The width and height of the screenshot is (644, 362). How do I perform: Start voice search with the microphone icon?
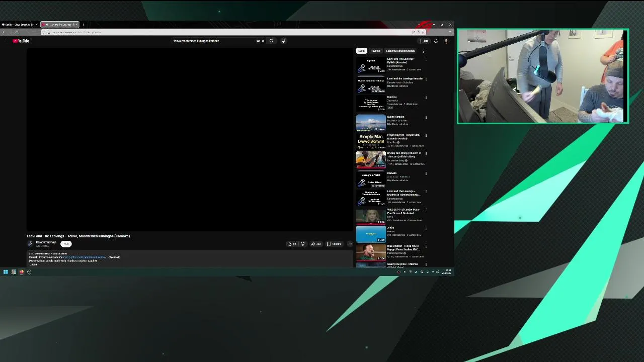pos(283,41)
